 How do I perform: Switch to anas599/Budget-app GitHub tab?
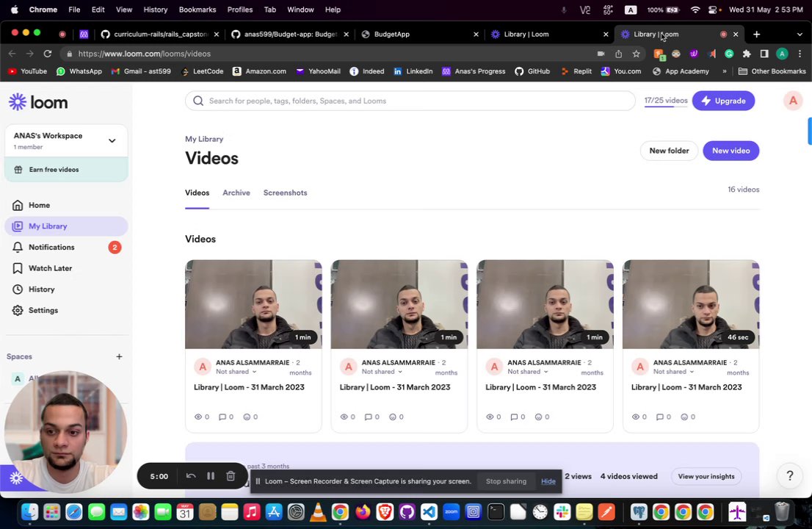click(290, 35)
